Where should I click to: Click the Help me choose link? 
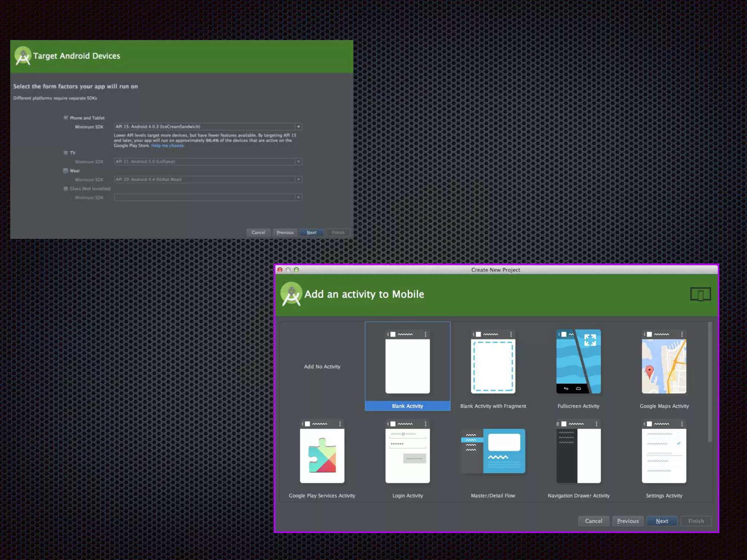(168, 145)
